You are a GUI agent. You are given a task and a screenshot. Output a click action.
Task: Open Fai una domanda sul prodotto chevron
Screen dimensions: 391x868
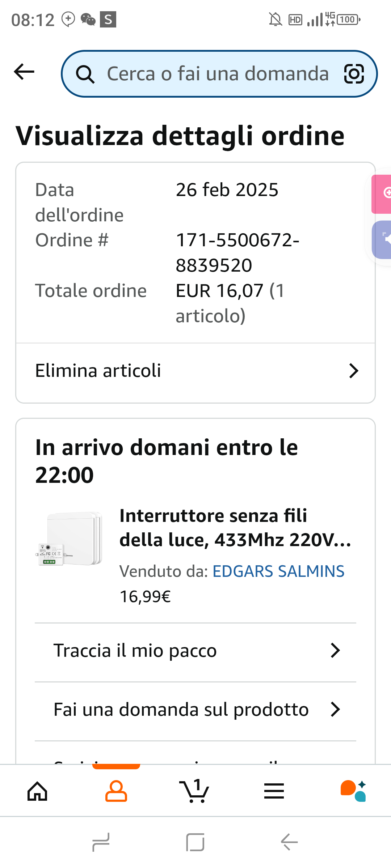[x=335, y=710]
